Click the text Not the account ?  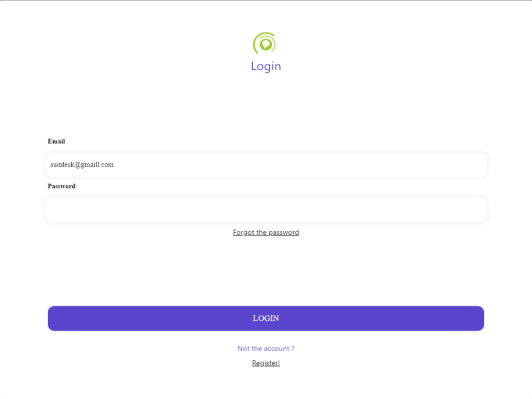266,348
